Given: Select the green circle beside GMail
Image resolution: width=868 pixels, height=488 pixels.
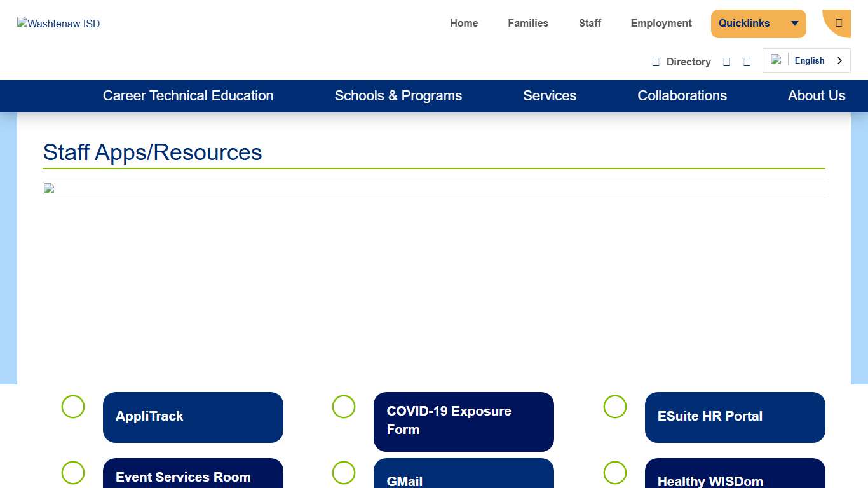Looking at the screenshot, I should click(344, 473).
